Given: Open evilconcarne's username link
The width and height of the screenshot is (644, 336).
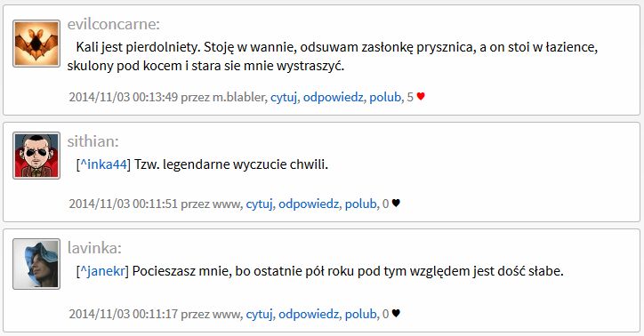Looking at the screenshot, I should (113, 24).
